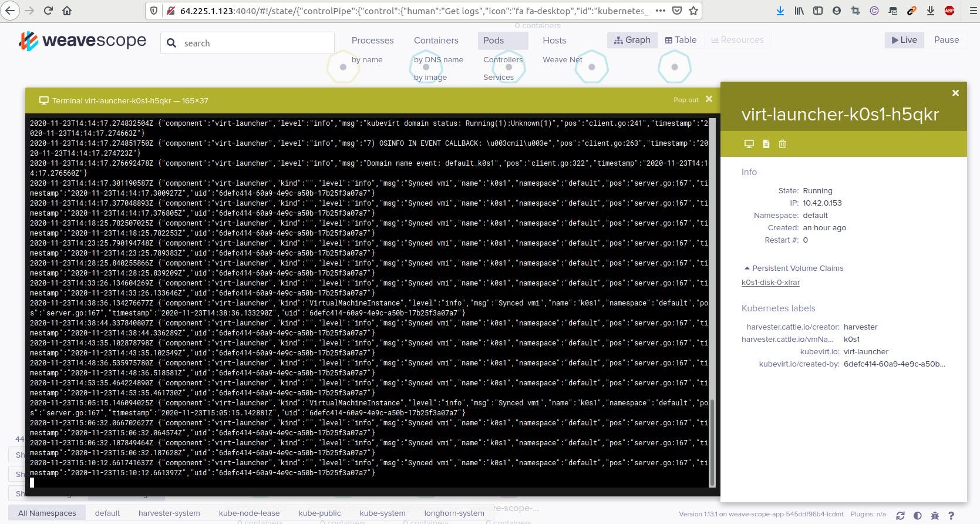Filter by longhorn-system namespace
The image size is (980, 524).
[x=454, y=513]
